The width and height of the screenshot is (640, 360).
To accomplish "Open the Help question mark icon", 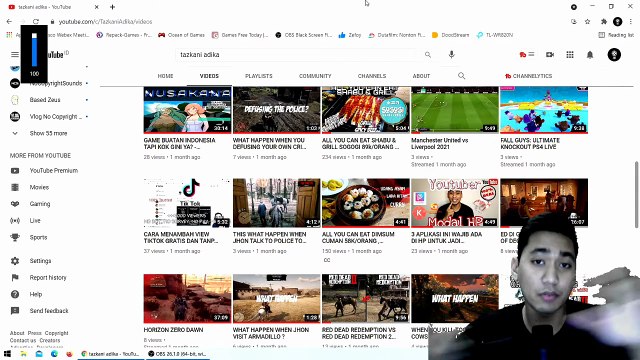I will click(15, 294).
